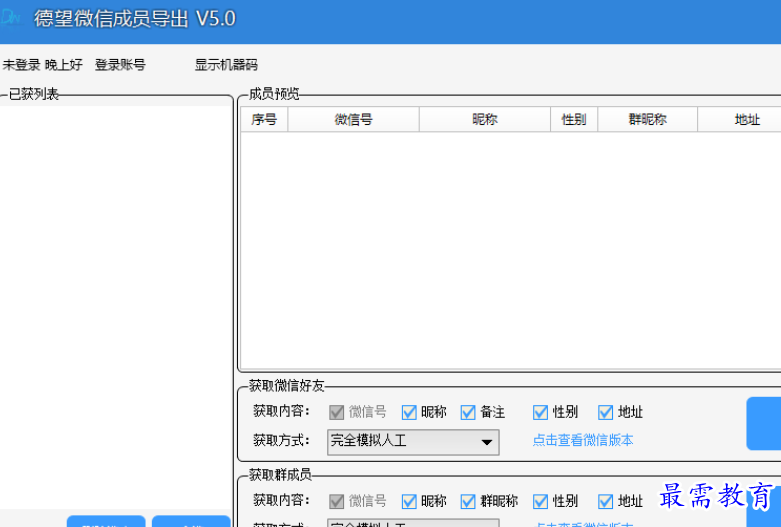Click the 昵称 column header in the member preview

485,120
